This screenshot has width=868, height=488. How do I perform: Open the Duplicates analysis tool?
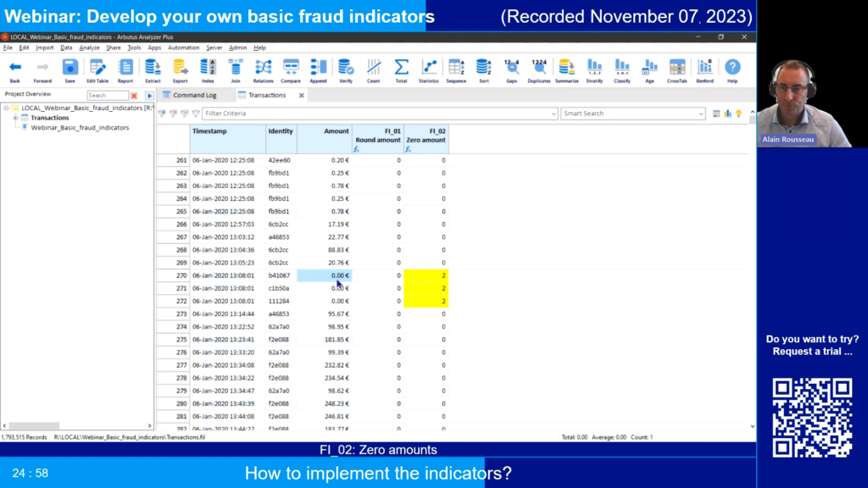(x=538, y=71)
